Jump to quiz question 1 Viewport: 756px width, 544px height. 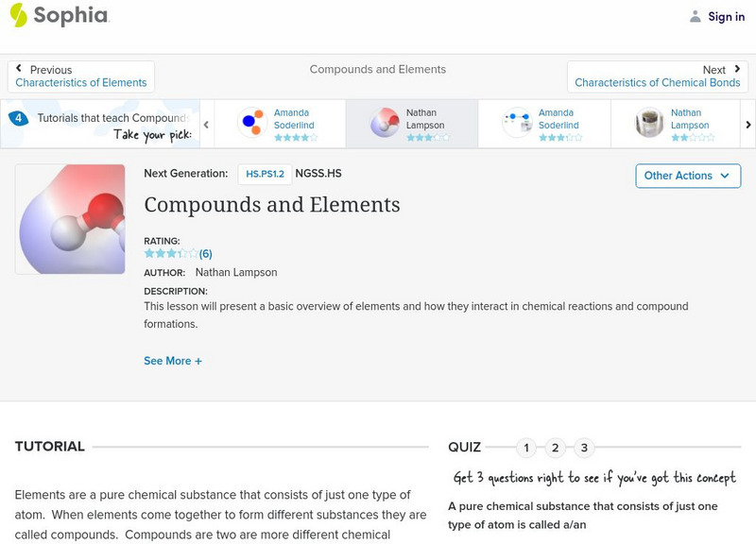tap(527, 448)
